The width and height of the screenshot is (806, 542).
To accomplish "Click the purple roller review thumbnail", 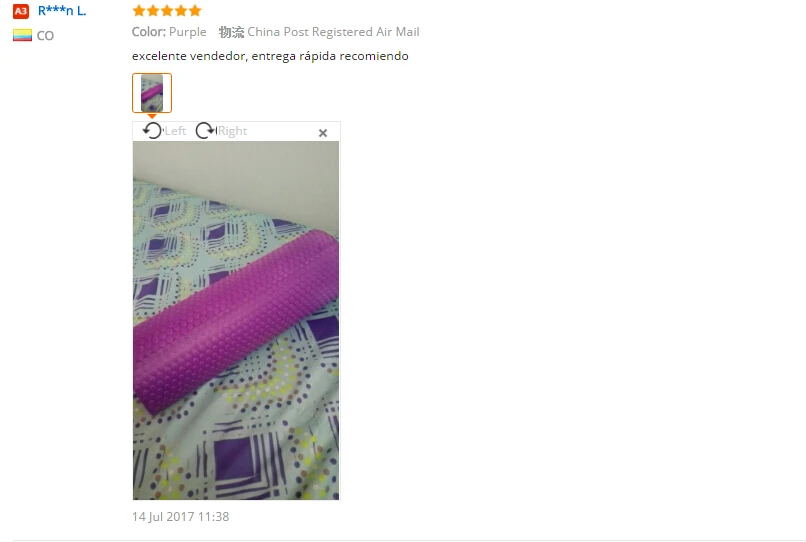I will (152, 93).
